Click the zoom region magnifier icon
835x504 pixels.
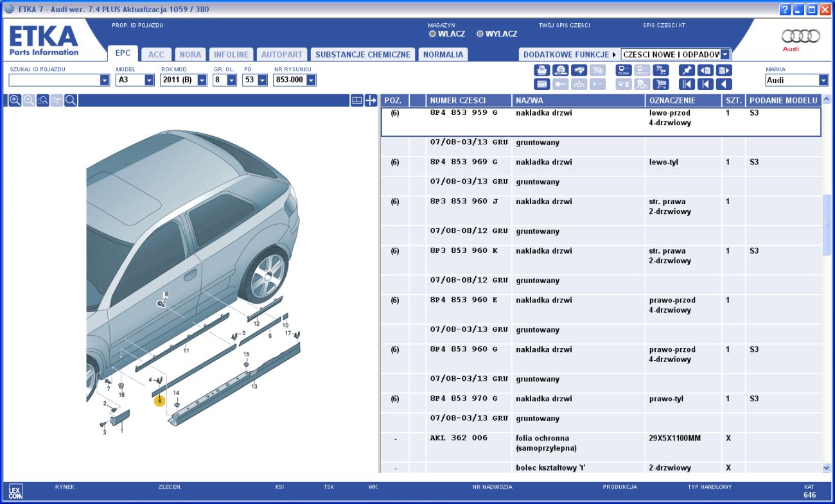point(43,100)
